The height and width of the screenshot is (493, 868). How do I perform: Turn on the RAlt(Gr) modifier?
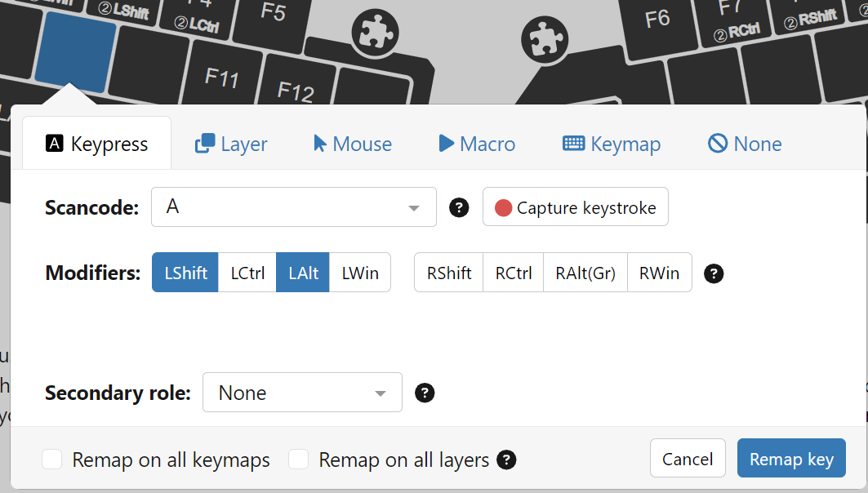click(585, 273)
